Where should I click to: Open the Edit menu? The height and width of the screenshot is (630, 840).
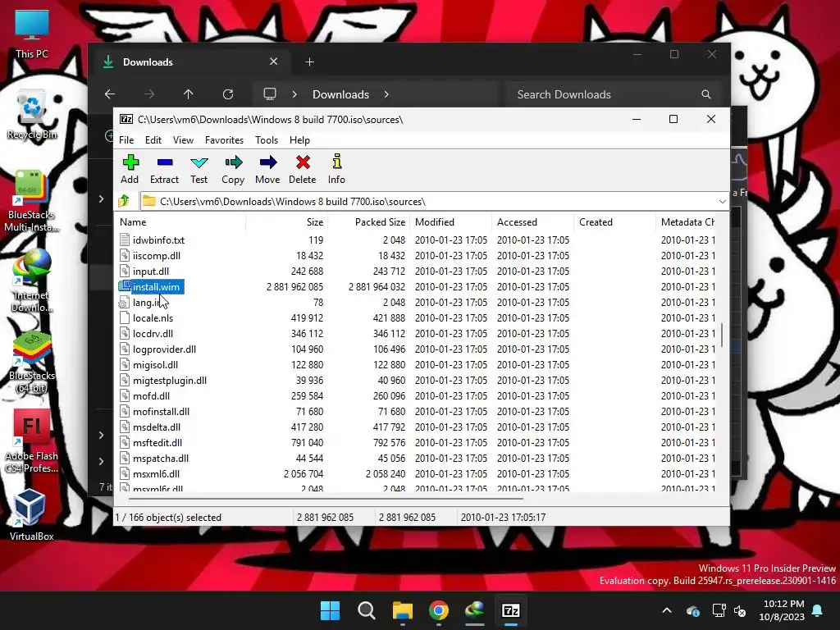(153, 139)
